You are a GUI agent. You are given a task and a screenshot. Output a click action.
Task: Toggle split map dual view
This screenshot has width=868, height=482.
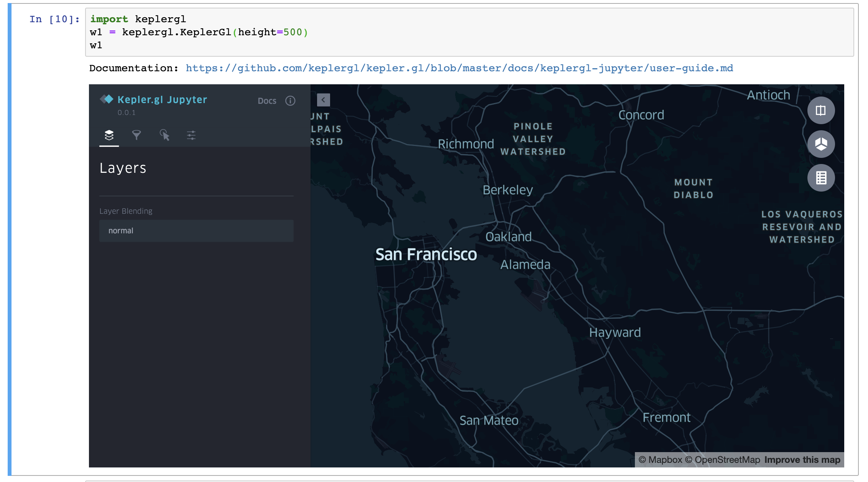pos(820,111)
